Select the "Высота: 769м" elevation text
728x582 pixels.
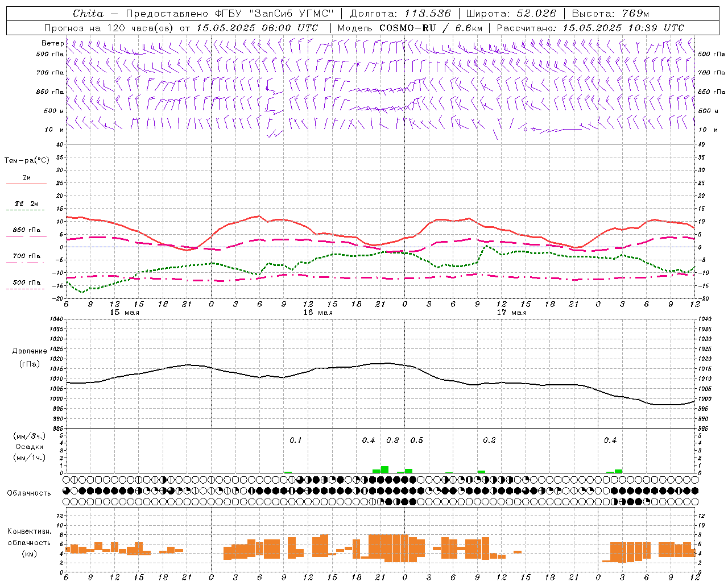click(611, 14)
